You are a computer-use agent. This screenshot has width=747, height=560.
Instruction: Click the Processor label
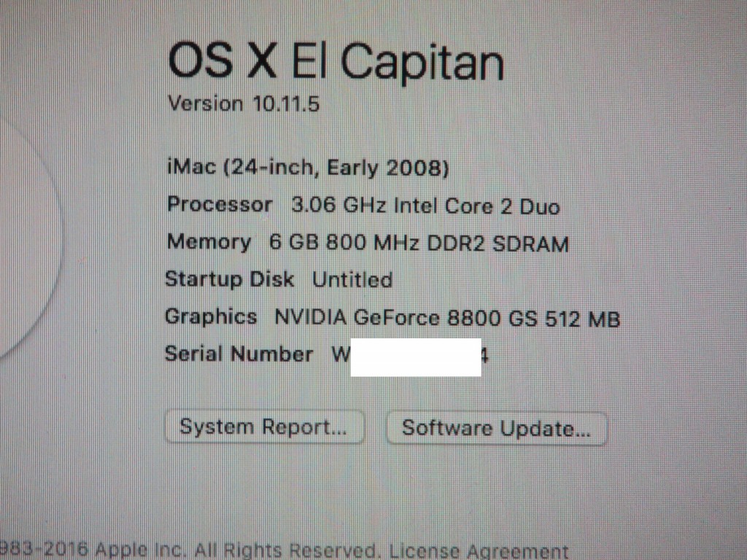click(220, 205)
